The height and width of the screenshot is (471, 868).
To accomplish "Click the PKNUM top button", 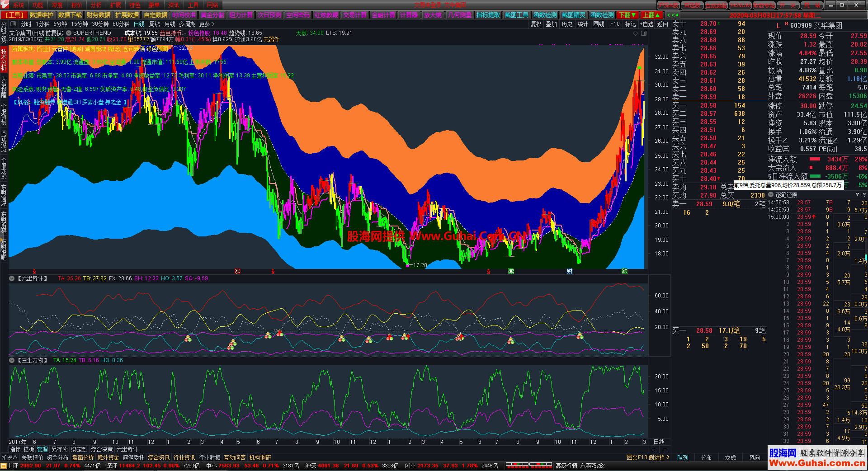I will coord(740,5).
